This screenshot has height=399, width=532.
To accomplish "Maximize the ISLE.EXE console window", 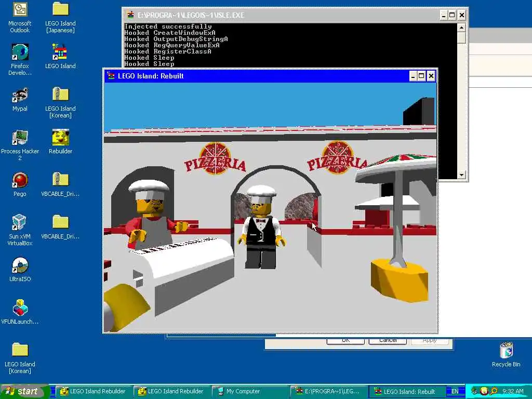I will 452,15.
